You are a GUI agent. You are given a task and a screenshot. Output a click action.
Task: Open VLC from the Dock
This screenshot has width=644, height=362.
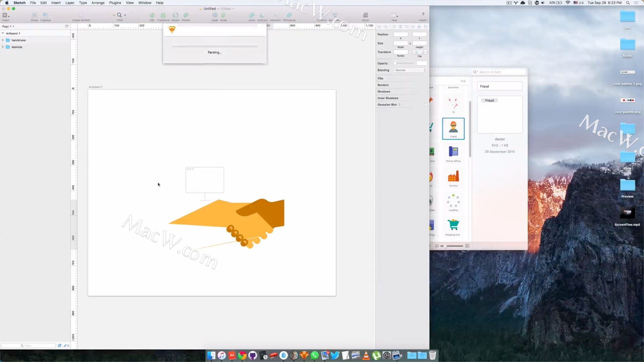tap(366, 355)
